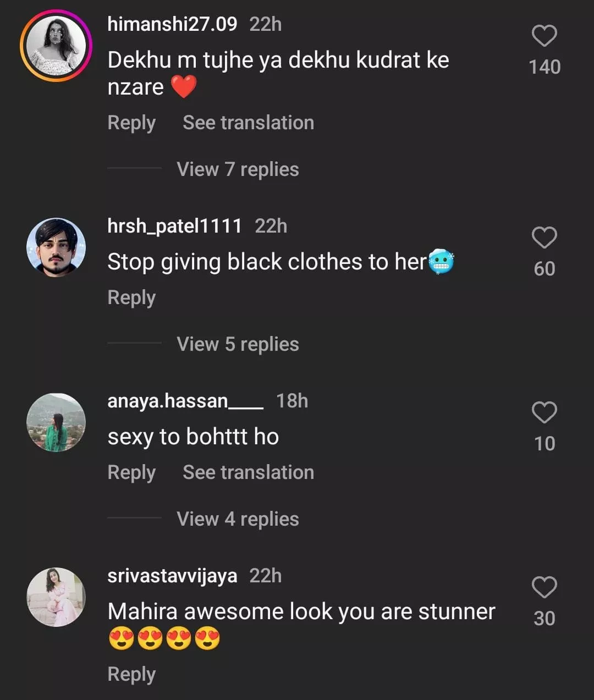The image size is (594, 700).
Task: Expand View 7 replies thread
Action: coord(238,169)
